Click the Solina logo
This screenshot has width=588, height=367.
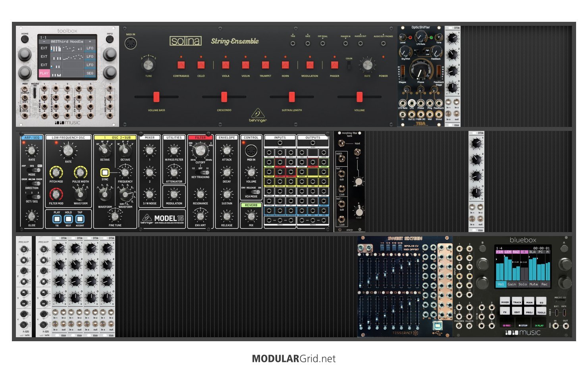pos(186,41)
